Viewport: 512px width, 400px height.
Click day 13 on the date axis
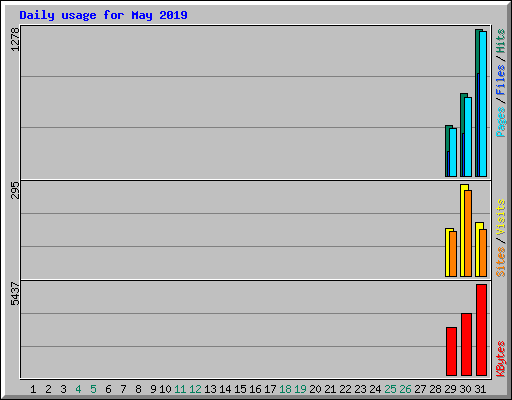click(x=210, y=389)
